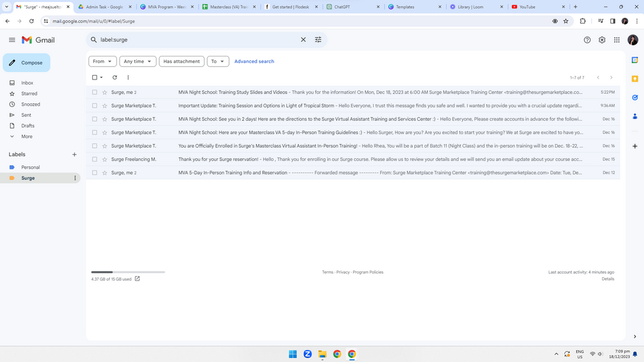The image size is (644, 362).
Task: Open Program Policies footer link
Action: 368,272
